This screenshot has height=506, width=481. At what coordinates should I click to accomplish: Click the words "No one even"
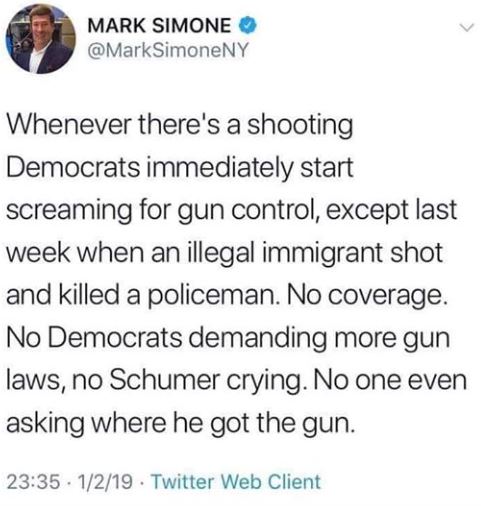(390, 380)
